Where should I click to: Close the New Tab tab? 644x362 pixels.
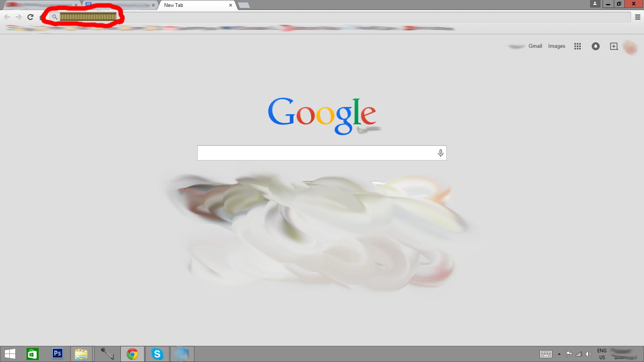pos(231,5)
